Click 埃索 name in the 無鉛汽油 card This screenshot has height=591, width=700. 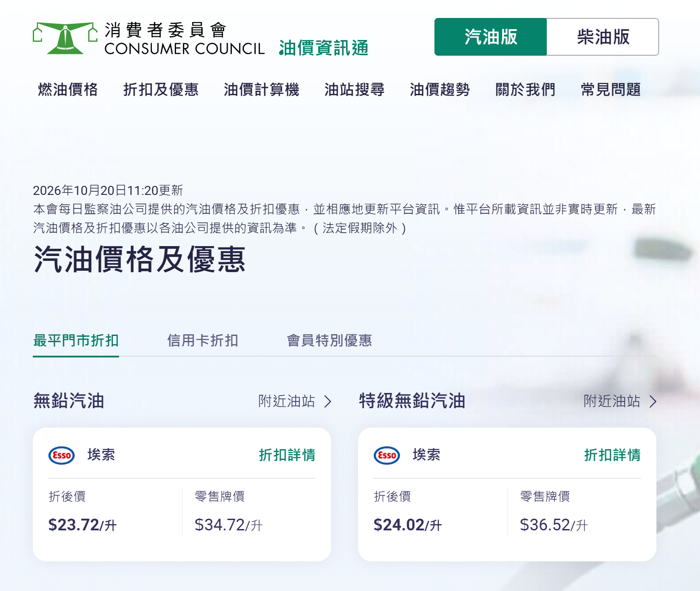[x=101, y=454]
